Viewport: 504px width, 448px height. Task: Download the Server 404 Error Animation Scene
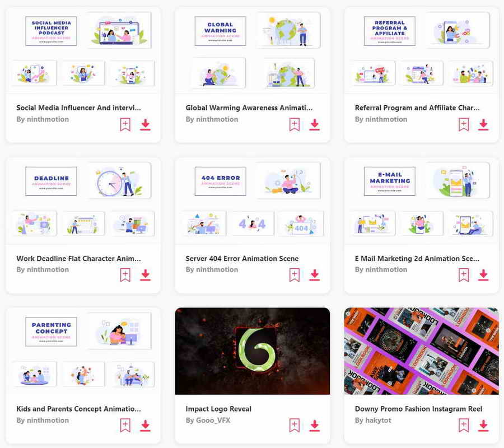[314, 275]
